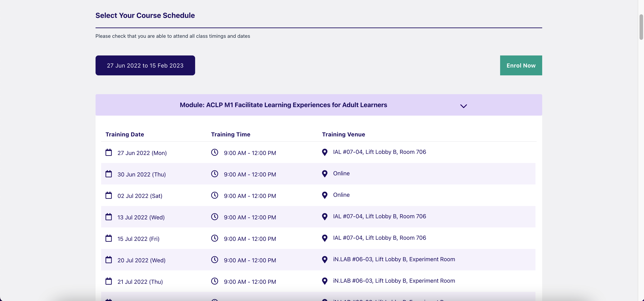
Task: Click Experiment Room venue in 20 Jul row
Action: click(394, 259)
